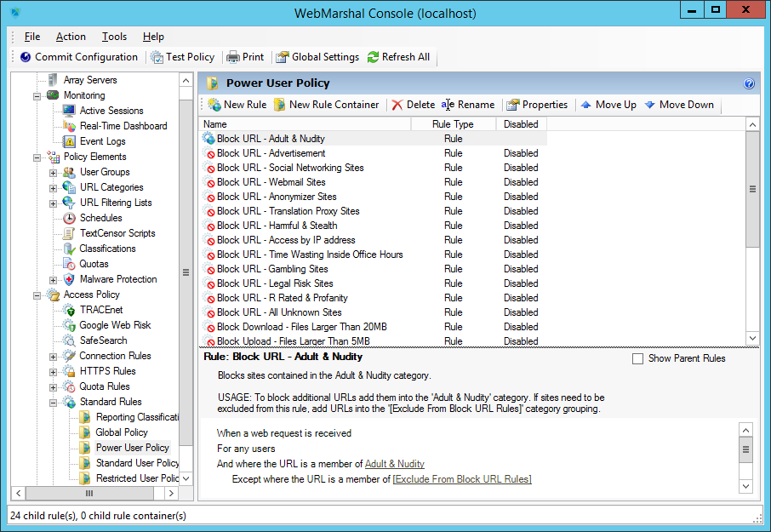This screenshot has width=771, height=532.
Task: Click the New Rule Container icon
Action: [280, 105]
